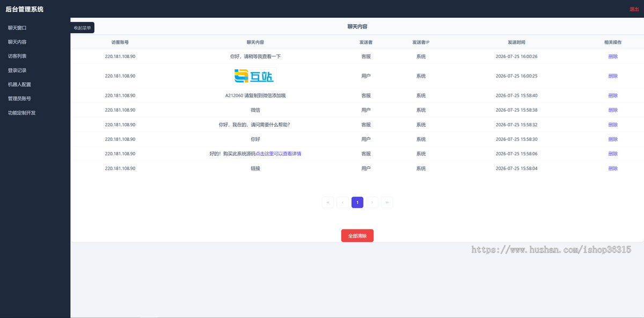Click the 后台管理系统 title

(25, 9)
